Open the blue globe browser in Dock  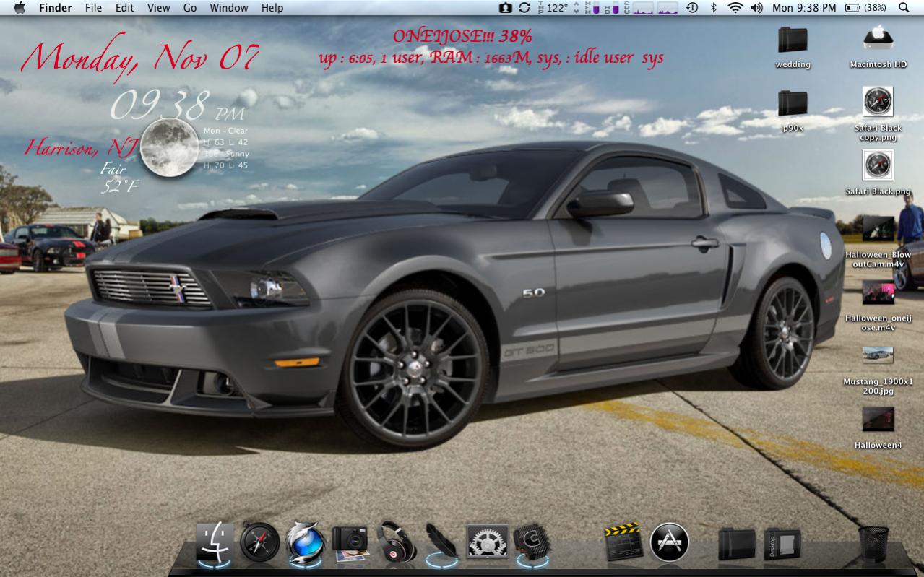306,542
